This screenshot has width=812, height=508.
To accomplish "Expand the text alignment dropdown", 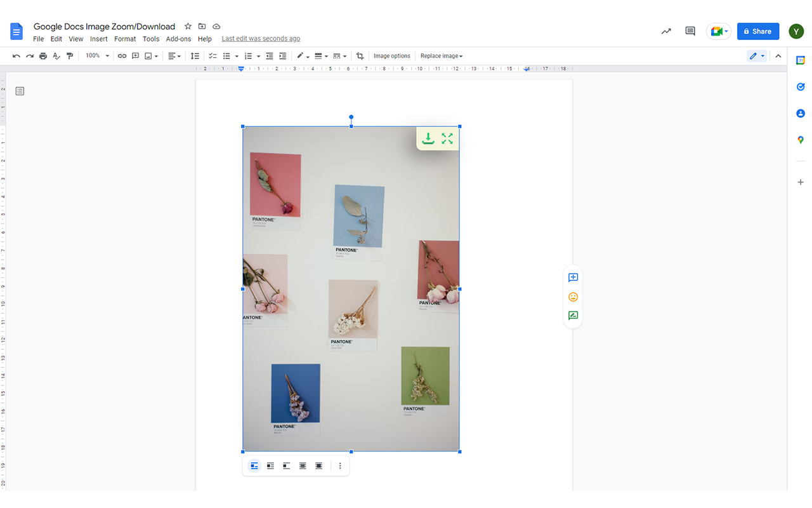I will click(x=174, y=56).
